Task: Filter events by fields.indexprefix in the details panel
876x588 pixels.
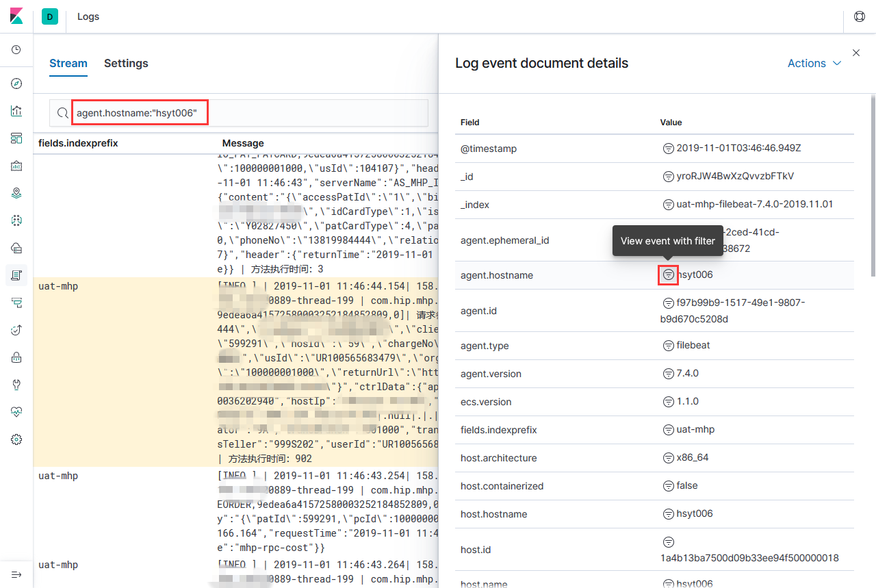Action: pos(668,430)
